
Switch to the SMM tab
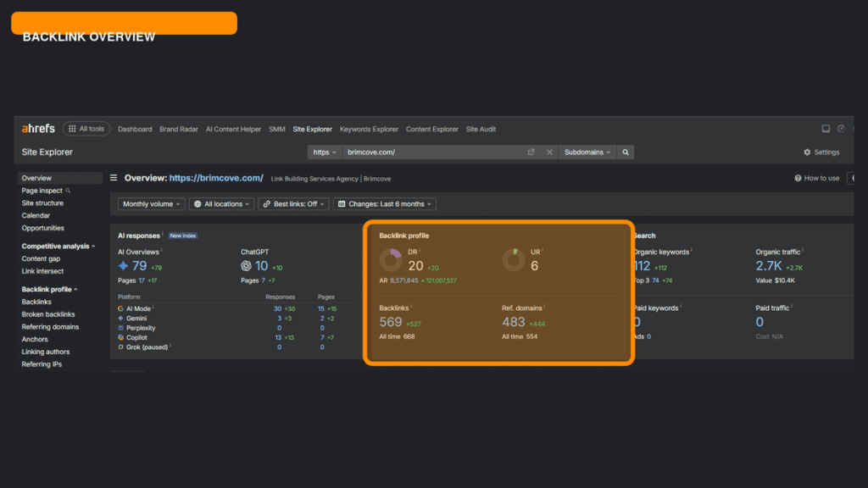[x=277, y=129]
